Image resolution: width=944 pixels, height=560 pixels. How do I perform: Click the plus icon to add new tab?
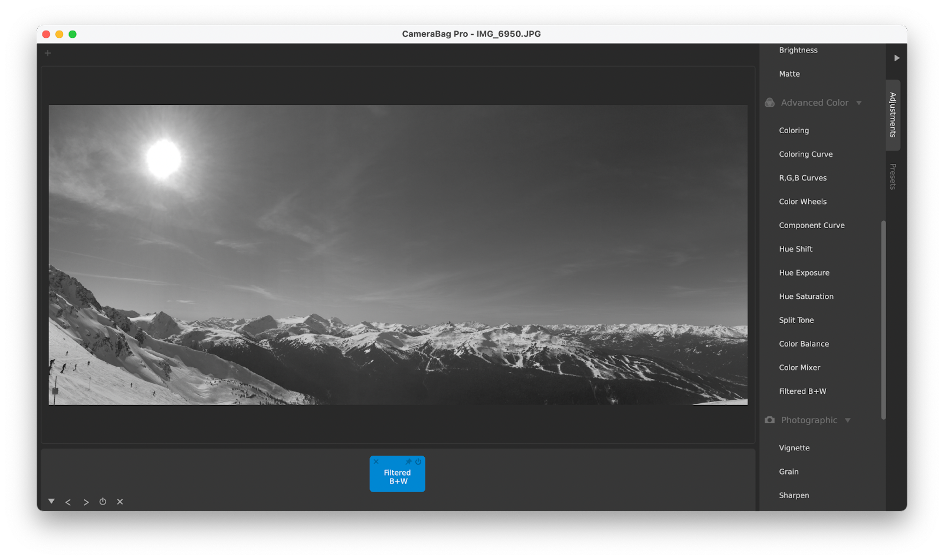click(x=47, y=52)
